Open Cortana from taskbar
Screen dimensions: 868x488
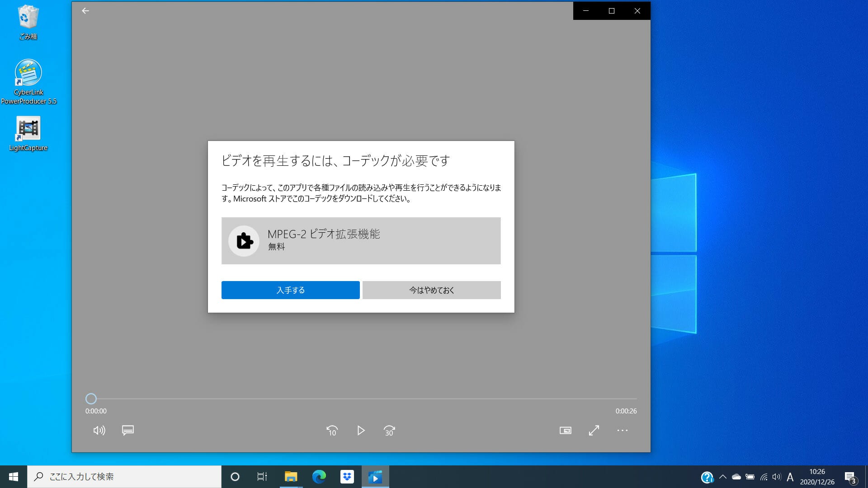pos(235,477)
